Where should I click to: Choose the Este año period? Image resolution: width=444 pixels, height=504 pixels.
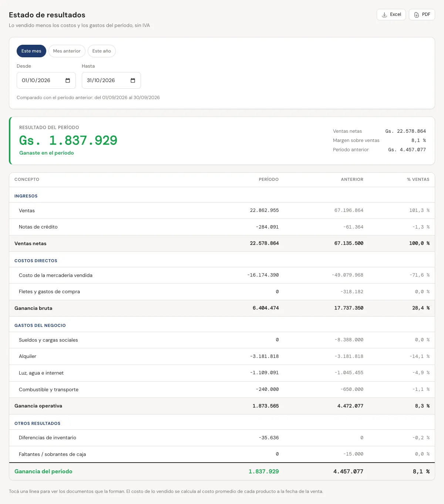[102, 51]
